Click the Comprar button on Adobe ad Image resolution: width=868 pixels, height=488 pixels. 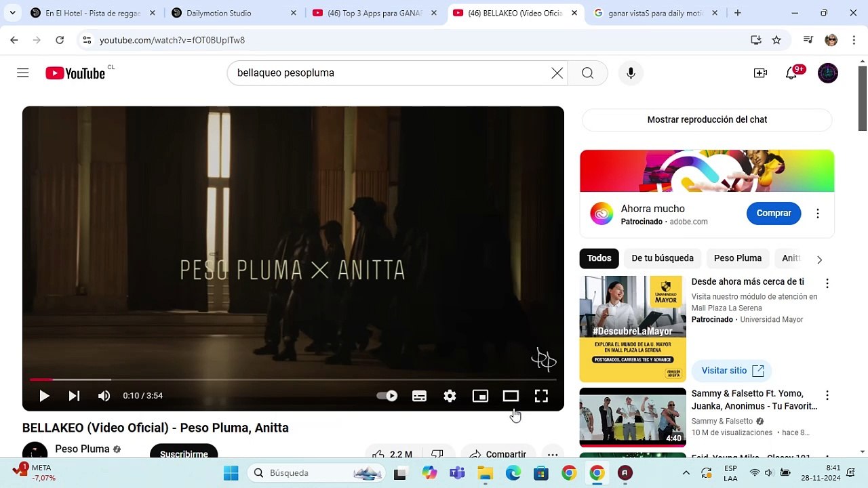click(774, 213)
